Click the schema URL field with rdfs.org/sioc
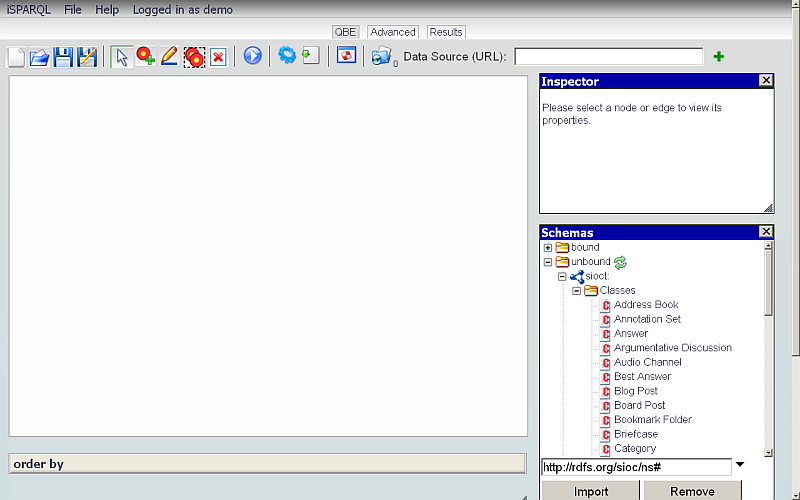Screen dimensions: 800x500 (637, 467)
